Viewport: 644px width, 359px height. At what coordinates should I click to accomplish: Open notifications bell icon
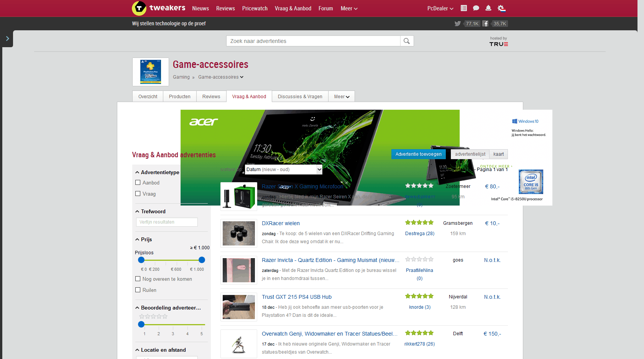click(x=488, y=8)
